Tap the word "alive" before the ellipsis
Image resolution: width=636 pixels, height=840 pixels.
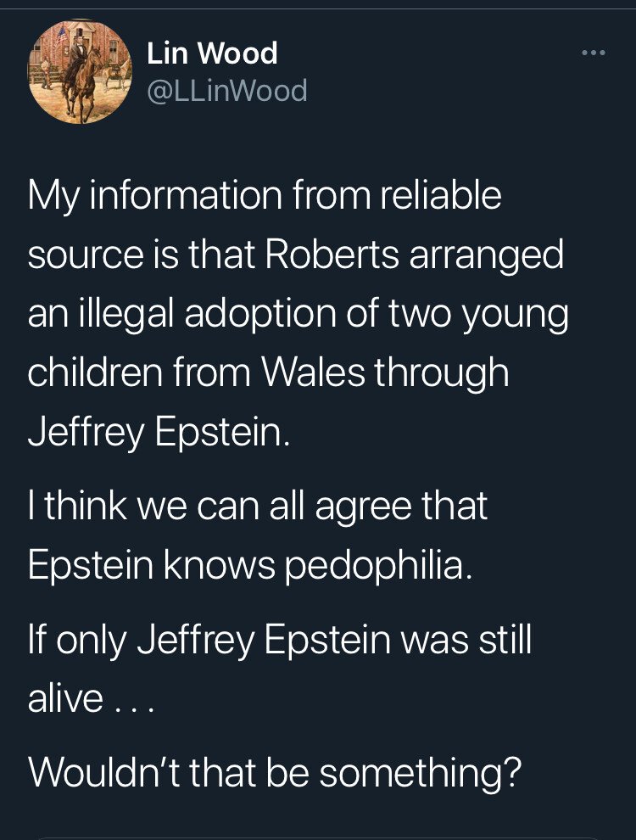66,699
